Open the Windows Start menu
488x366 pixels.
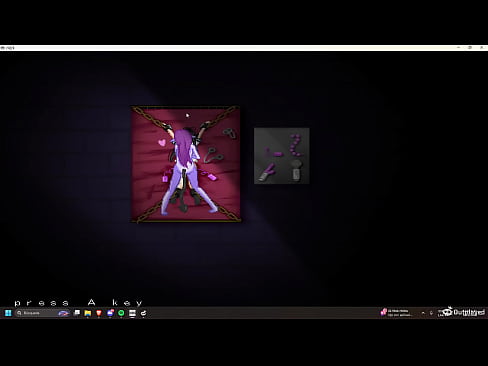8,313
